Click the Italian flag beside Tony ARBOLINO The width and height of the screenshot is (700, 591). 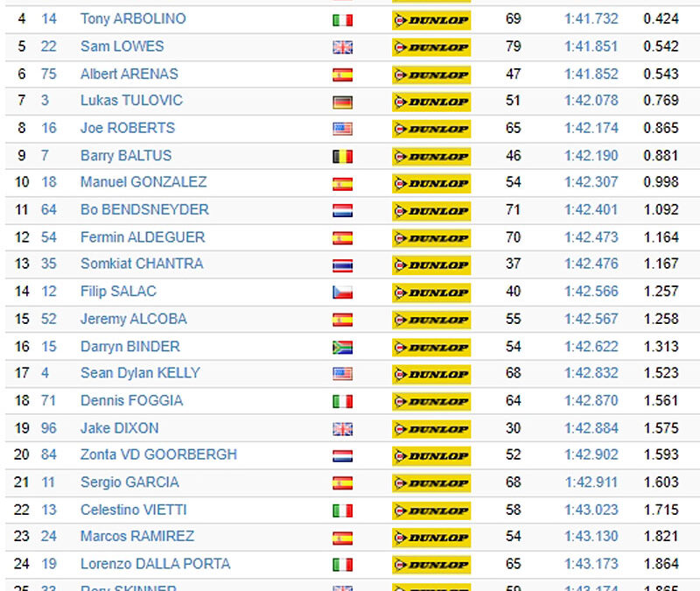[x=342, y=20]
